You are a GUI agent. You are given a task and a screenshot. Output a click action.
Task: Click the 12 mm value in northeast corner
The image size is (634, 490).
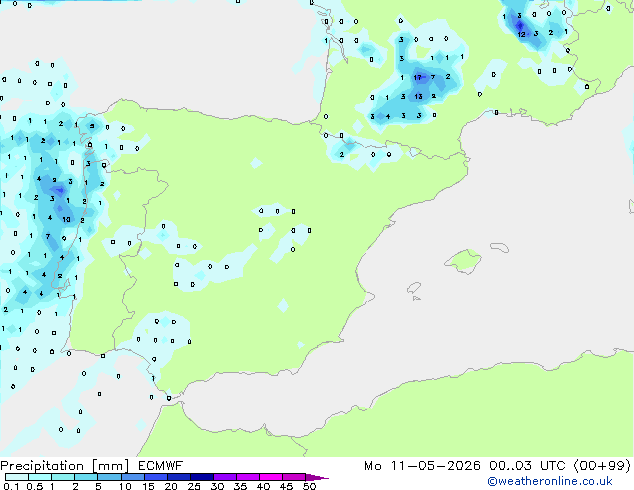(521, 34)
